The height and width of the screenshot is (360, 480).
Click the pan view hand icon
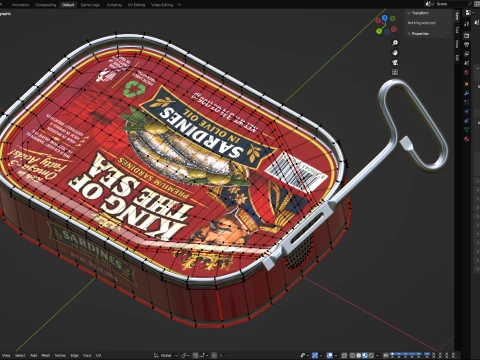point(395,53)
